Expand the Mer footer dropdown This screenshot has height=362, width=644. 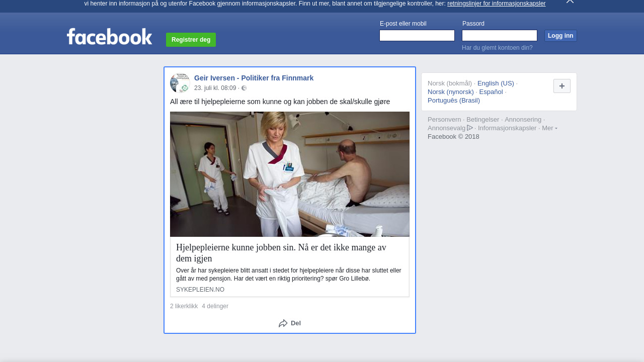[549, 128]
